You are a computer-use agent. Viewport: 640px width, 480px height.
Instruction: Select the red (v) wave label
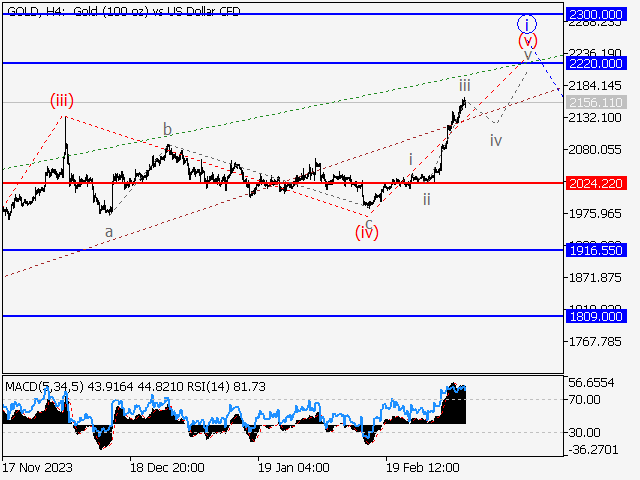click(x=527, y=41)
